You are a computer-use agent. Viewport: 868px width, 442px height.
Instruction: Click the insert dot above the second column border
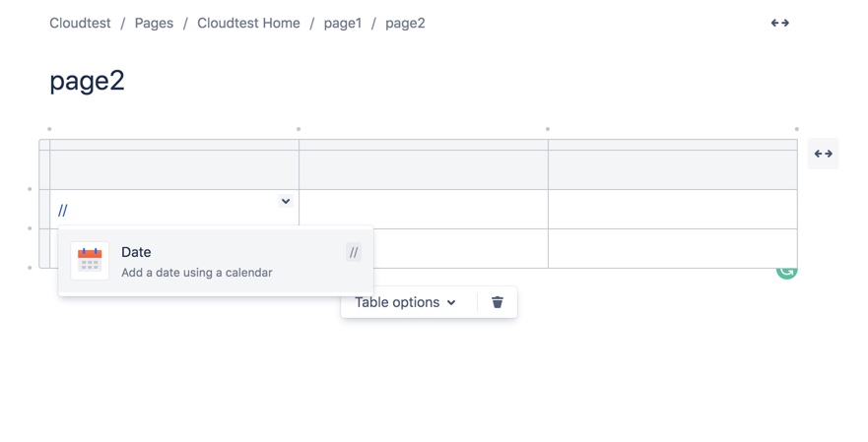tap(299, 129)
